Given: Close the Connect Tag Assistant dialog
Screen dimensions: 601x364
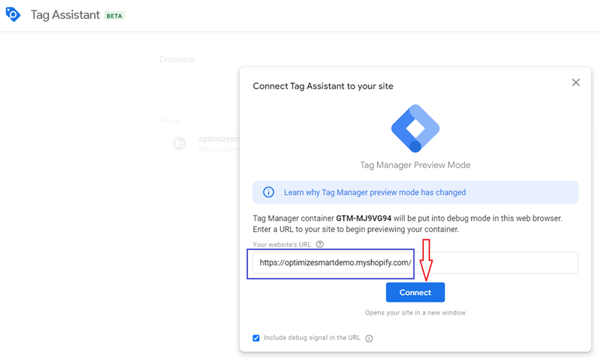Looking at the screenshot, I should (575, 83).
